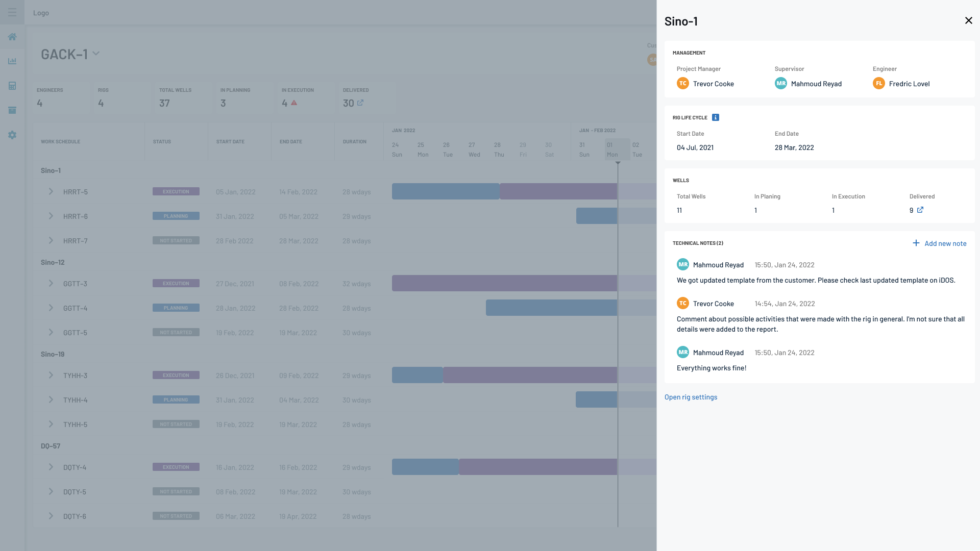
Task: Expand the DQTY-4 well row
Action: [x=51, y=467]
